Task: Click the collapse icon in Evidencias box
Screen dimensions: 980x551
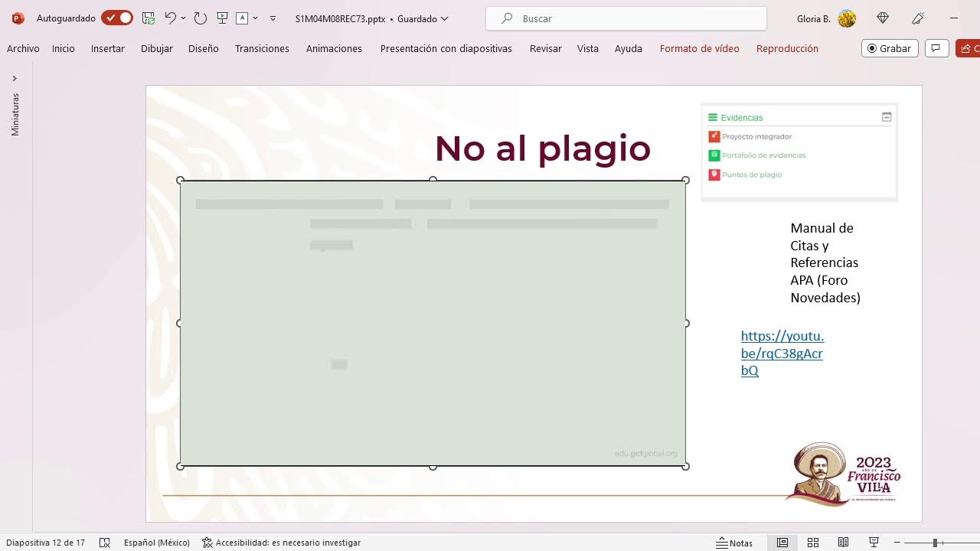Action: [887, 117]
